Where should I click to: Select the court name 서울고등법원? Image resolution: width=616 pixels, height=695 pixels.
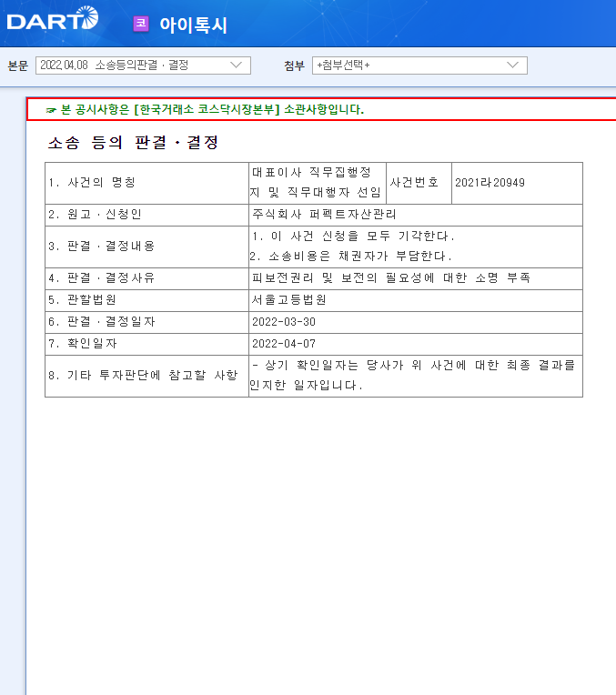click(288, 300)
